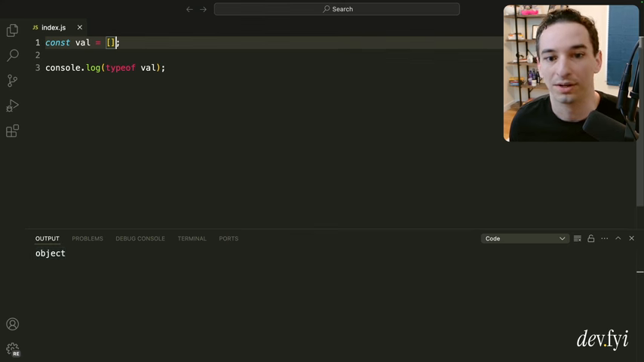The height and width of the screenshot is (362, 644).
Task: Open the panel's more actions ellipsis
Action: [605, 239]
